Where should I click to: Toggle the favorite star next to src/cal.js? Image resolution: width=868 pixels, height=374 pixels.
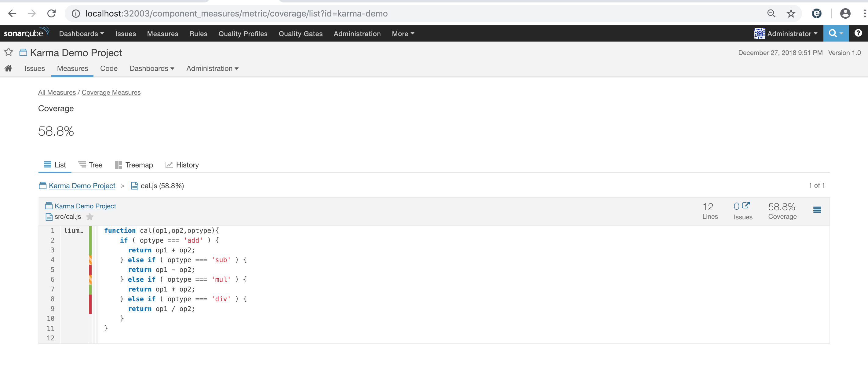pos(89,217)
